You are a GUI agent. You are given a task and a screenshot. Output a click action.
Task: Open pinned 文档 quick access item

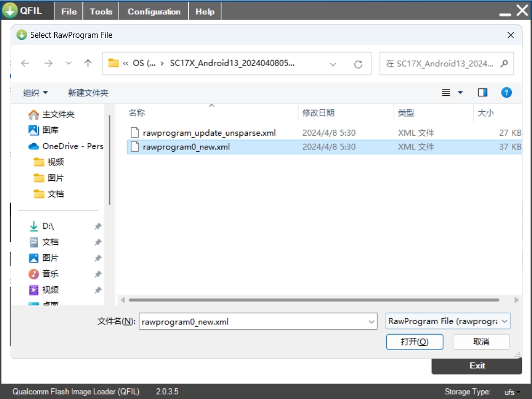pos(44,242)
